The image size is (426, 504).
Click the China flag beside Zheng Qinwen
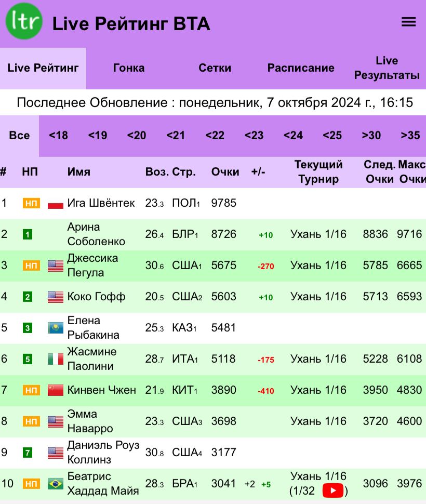point(56,390)
